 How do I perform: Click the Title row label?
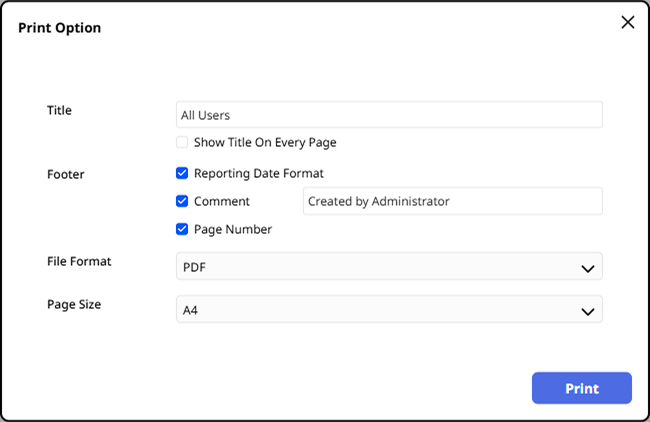coord(60,110)
